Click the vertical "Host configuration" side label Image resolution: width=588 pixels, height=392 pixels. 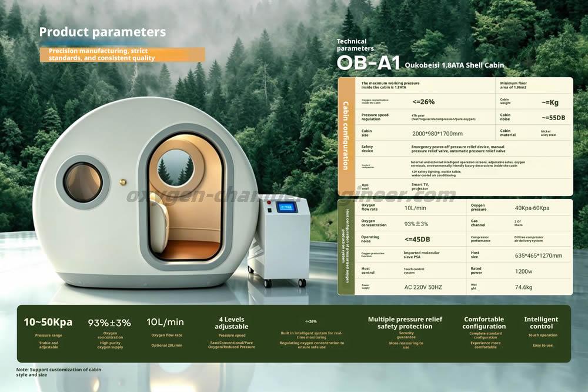[x=345, y=245]
